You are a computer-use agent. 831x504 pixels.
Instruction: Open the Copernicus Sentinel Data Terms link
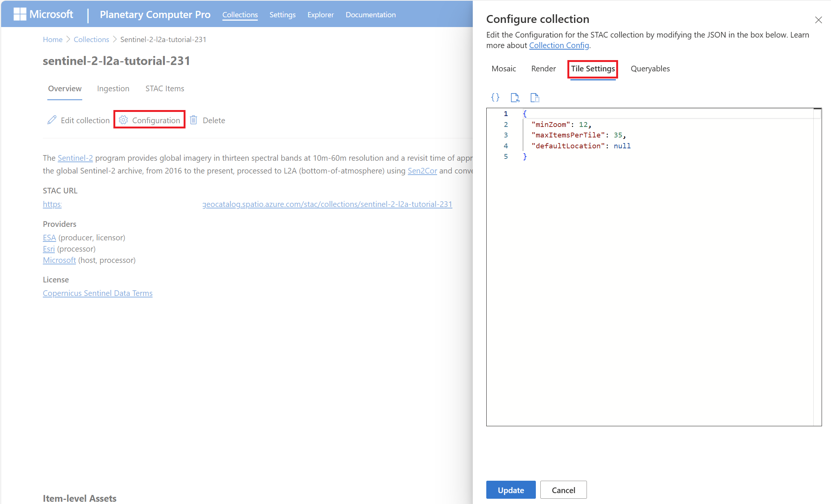[x=98, y=293]
